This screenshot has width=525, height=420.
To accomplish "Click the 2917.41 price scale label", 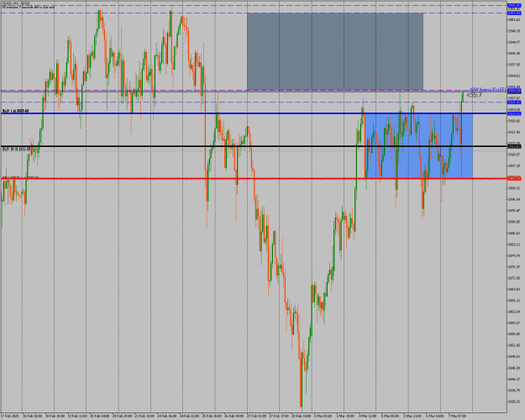I will tap(514, 132).
